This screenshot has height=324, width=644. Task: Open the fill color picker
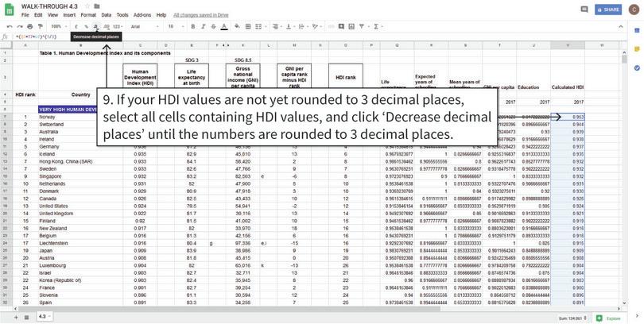pyautogui.click(x=237, y=26)
